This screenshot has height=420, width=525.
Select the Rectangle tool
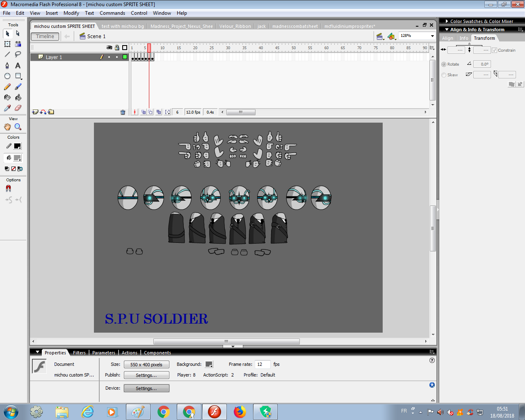coord(18,76)
